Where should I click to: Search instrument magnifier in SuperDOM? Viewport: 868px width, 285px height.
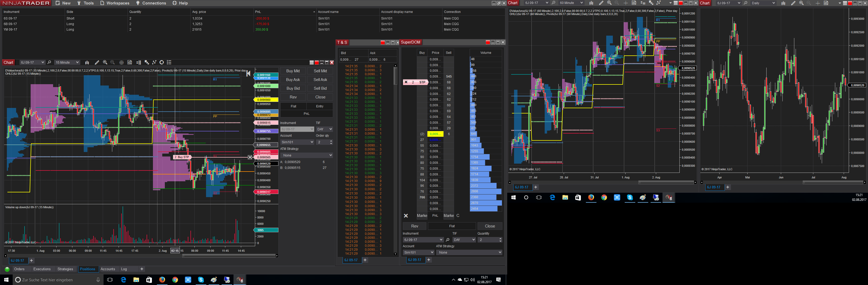click(447, 240)
